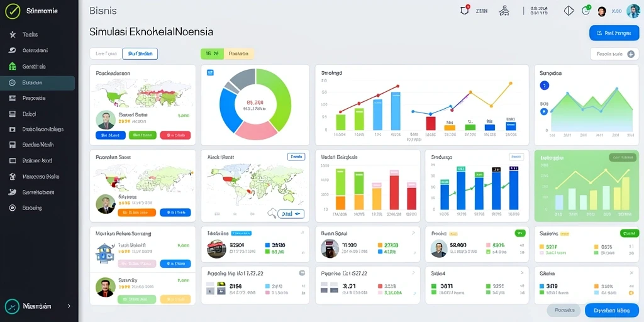Click the shield notification icon in header

(465, 11)
